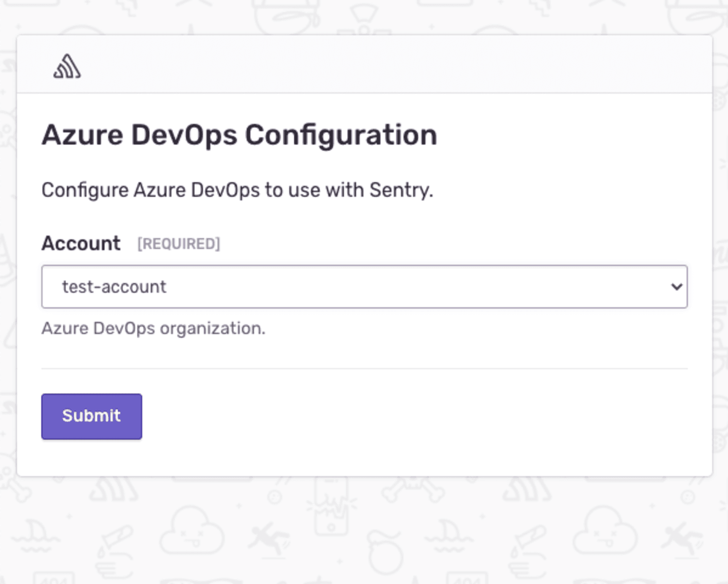Click the [REQUIRED] indicator next to Account
Image resolution: width=728 pixels, height=584 pixels.
tap(179, 244)
